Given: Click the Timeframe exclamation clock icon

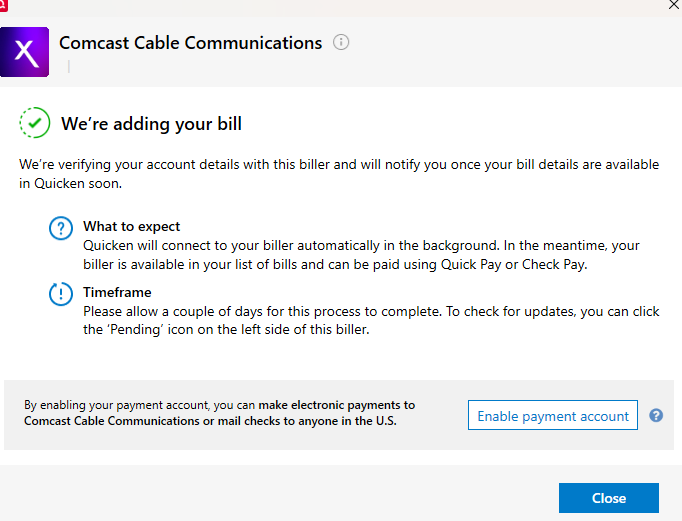Looking at the screenshot, I should coord(61,295).
